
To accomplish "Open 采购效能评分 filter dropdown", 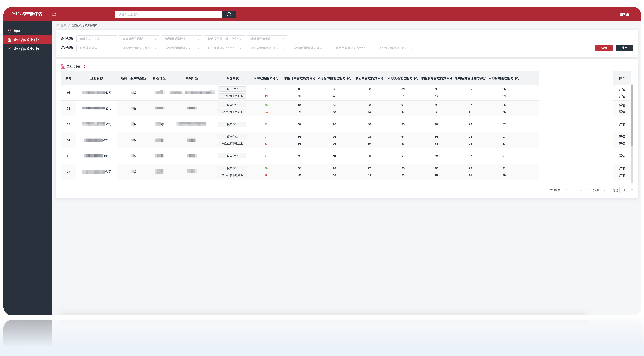I will (x=96, y=48).
